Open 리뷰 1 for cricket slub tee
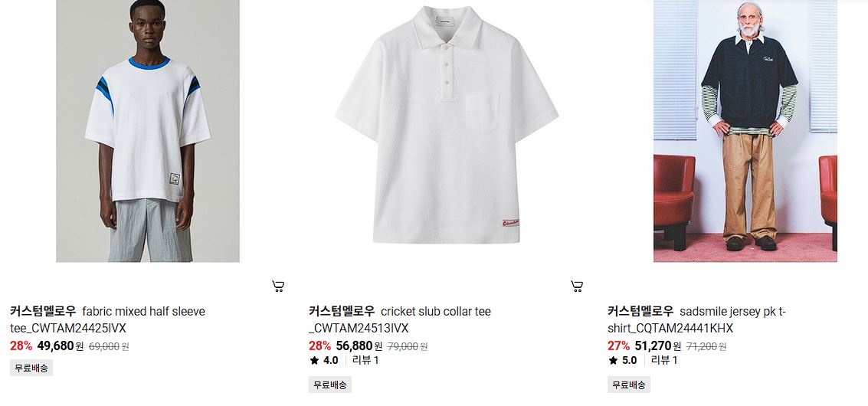Screen dimensions: 868x406 pyautogui.click(x=365, y=361)
